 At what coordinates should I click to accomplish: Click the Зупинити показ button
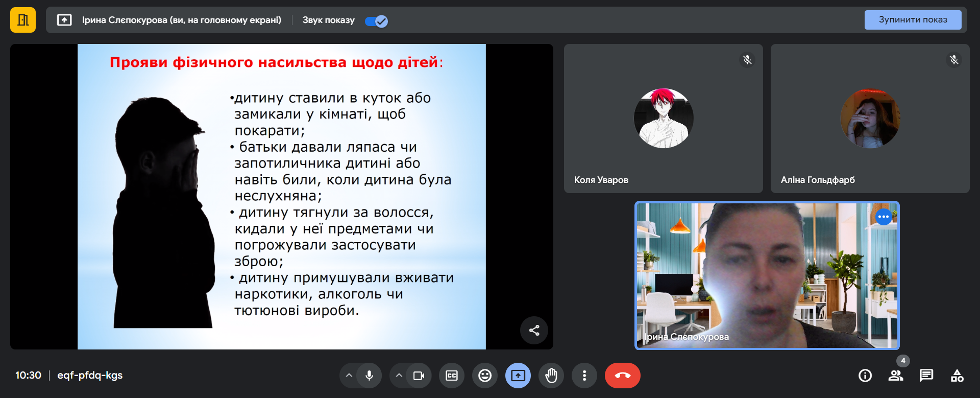[913, 20]
